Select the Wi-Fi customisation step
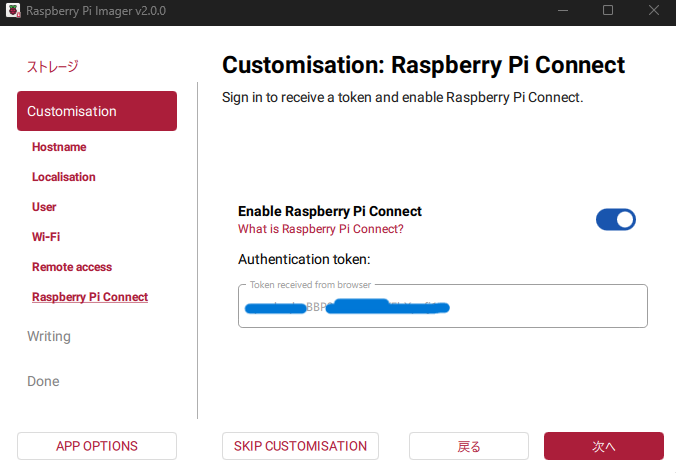Screen dimensions: 676x473 pyautogui.click(x=46, y=237)
